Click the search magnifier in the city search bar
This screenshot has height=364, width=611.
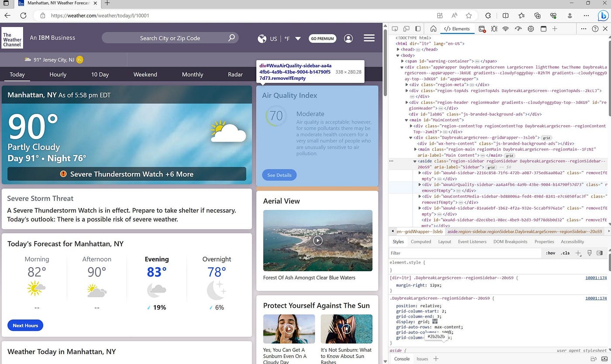click(x=231, y=38)
